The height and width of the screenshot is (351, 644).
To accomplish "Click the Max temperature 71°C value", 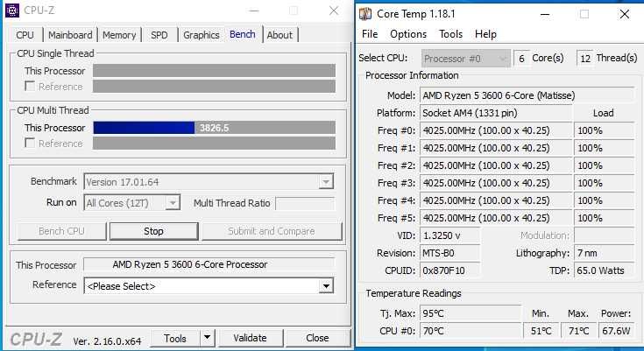I will point(578,331).
